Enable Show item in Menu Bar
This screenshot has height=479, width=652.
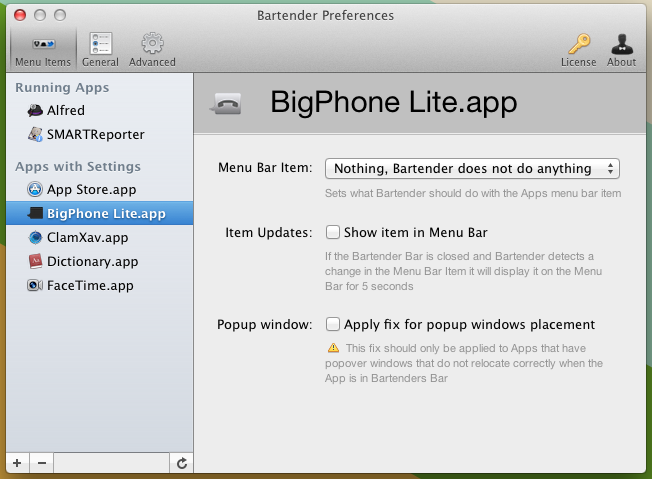(333, 232)
